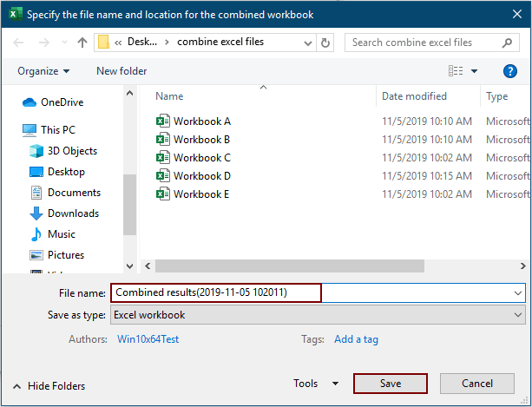Open the Music folder in sidebar
The image size is (532, 407).
coord(61,234)
